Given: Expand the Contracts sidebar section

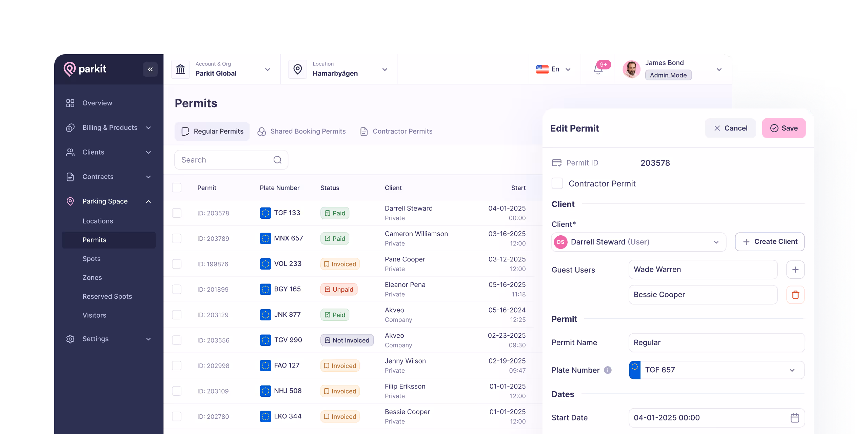Looking at the screenshot, I should 148,177.
